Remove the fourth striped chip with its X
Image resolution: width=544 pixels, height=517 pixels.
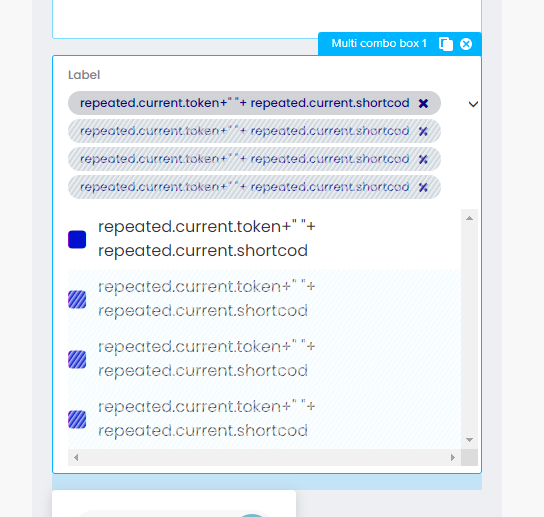pos(423,187)
